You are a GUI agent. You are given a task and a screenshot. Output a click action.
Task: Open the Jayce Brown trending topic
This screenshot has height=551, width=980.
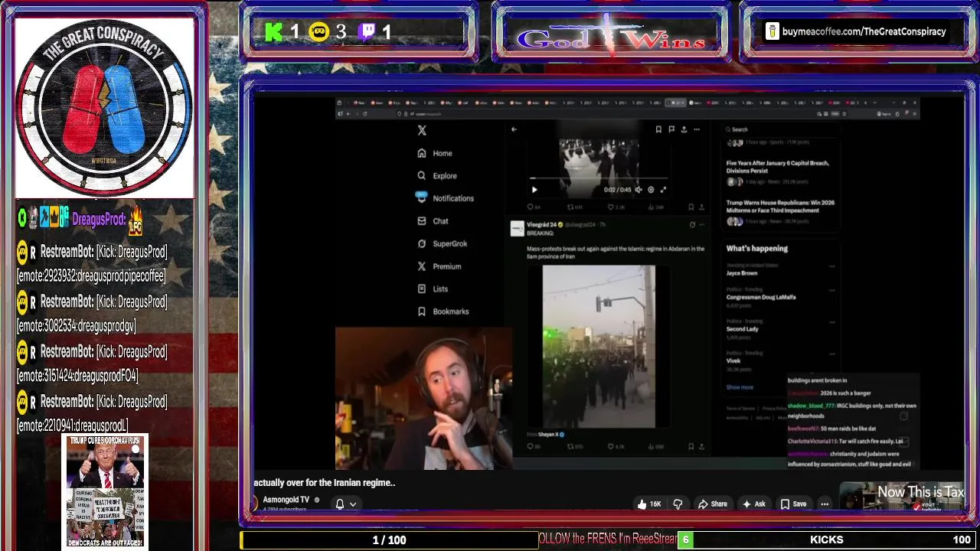pos(742,273)
